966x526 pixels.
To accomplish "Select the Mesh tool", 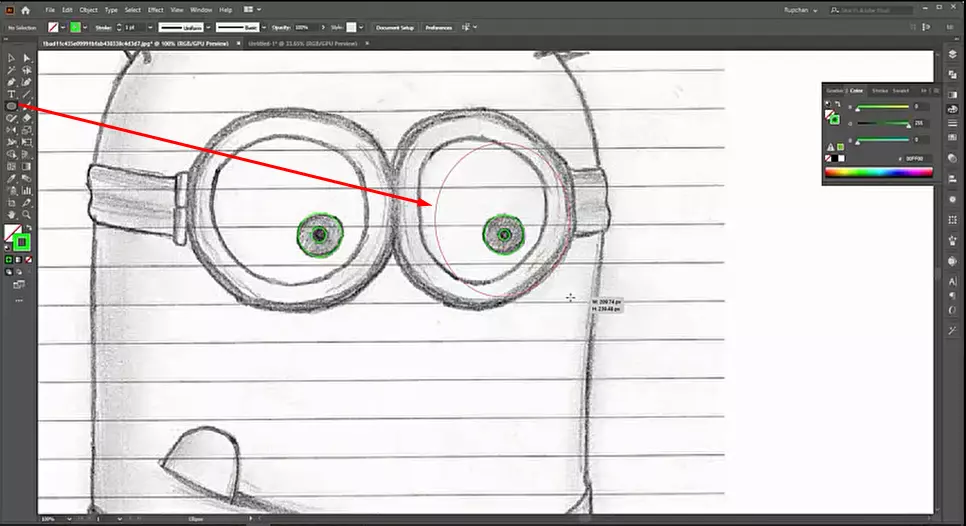I will click(x=11, y=166).
